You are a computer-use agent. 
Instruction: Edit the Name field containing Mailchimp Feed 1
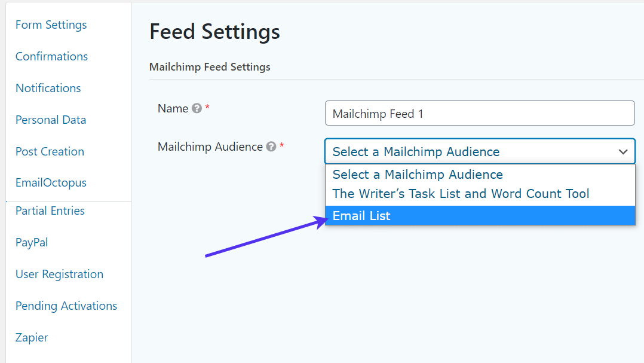click(480, 113)
